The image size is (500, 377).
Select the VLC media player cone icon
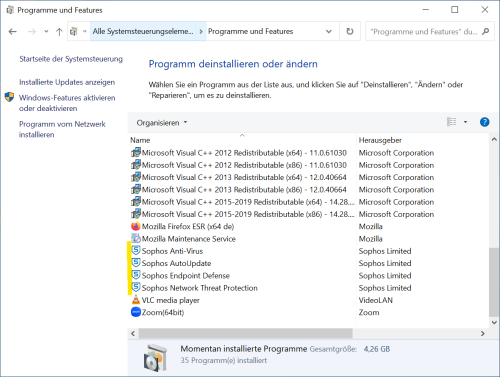(136, 300)
